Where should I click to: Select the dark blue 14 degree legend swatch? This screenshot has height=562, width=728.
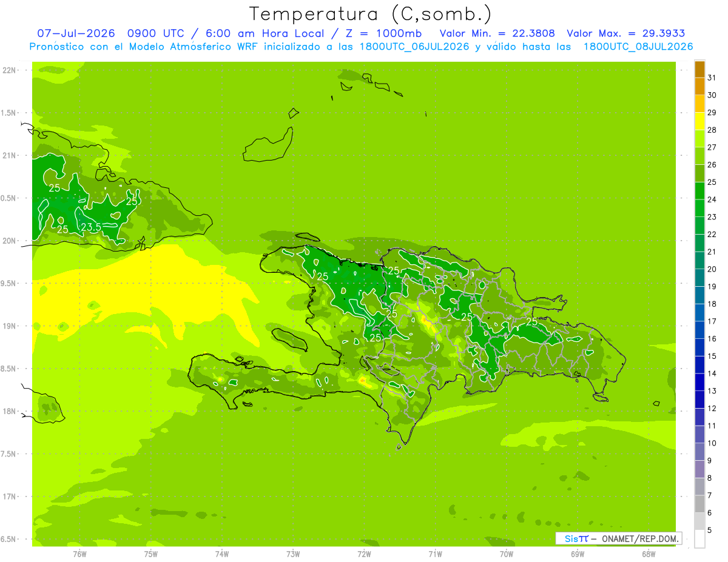(699, 365)
